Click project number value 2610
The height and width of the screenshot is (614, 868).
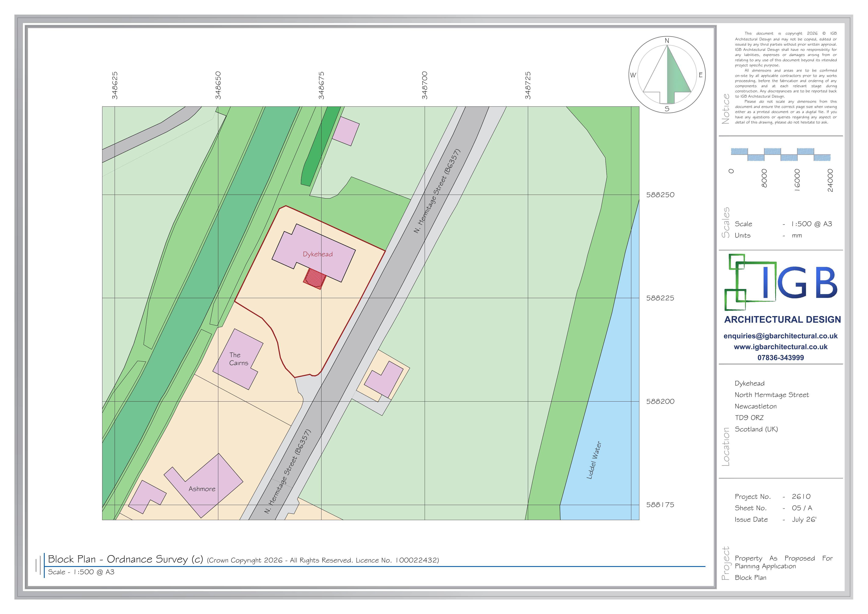click(801, 497)
